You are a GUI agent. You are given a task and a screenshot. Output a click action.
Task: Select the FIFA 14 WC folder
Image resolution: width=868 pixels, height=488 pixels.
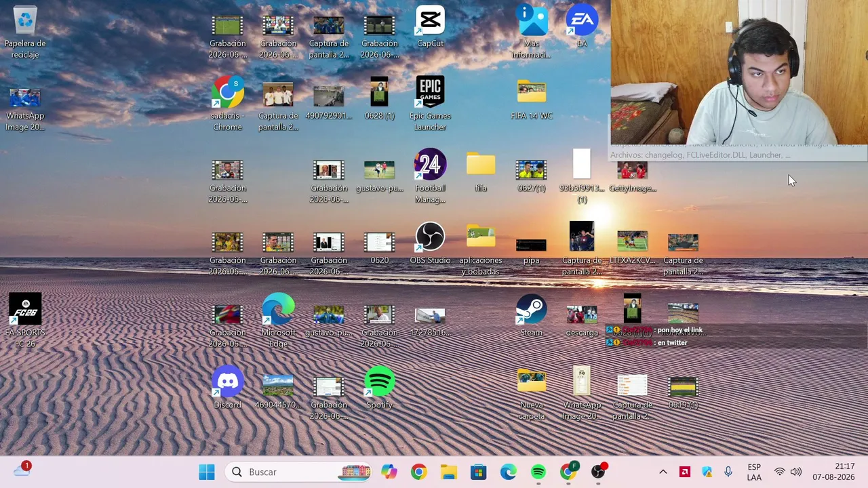531,100
